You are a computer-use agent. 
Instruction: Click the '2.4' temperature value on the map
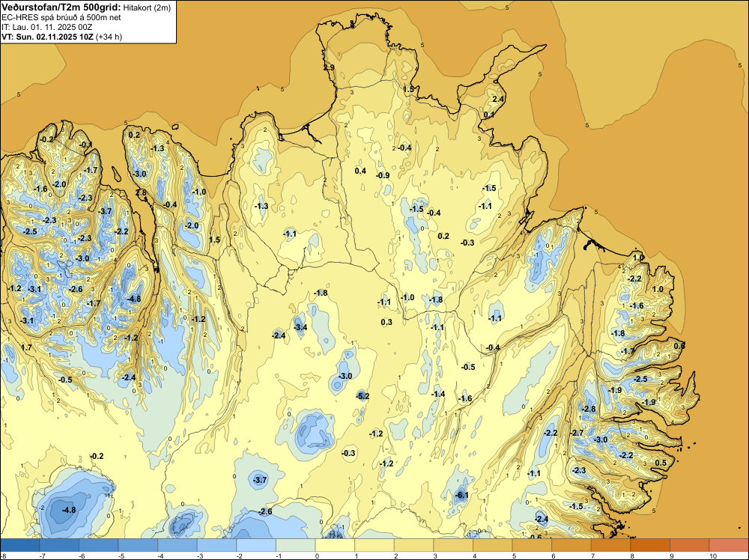[x=498, y=99]
